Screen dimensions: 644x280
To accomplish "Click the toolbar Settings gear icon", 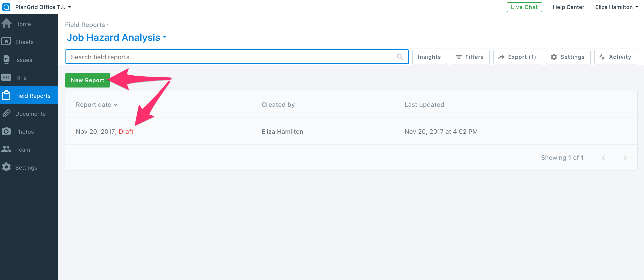I will click(x=554, y=57).
